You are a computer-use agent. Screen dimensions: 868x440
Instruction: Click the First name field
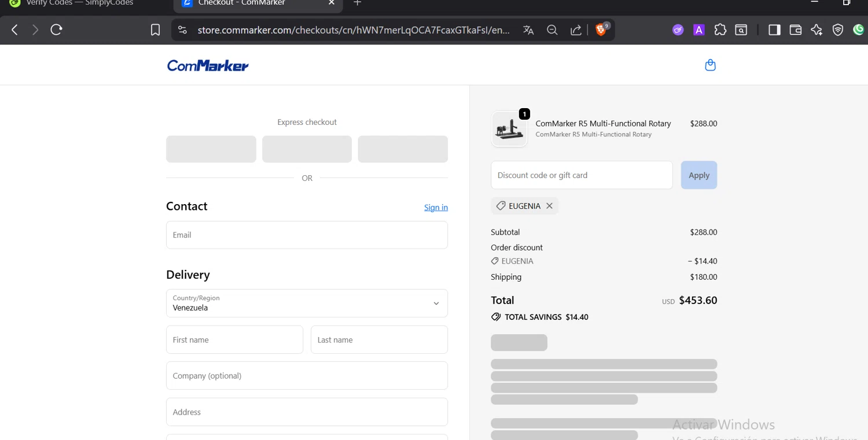pos(234,339)
